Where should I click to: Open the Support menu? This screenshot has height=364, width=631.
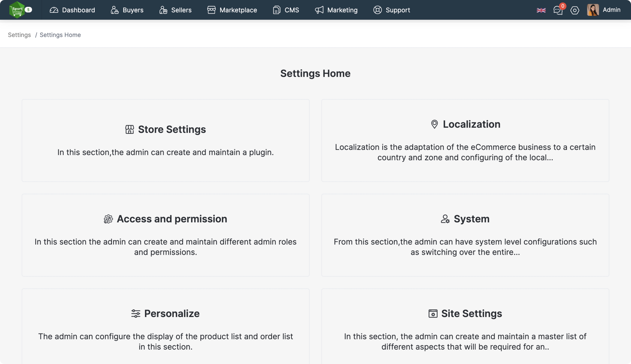[x=392, y=10]
